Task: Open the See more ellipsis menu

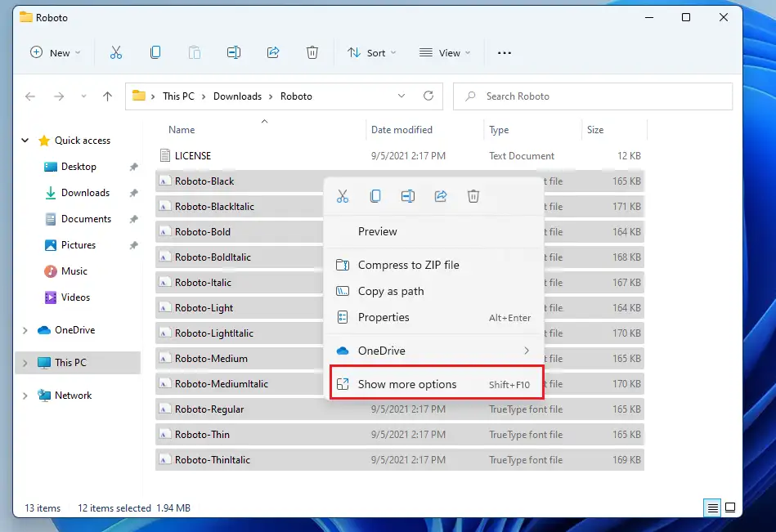Action: (x=505, y=53)
